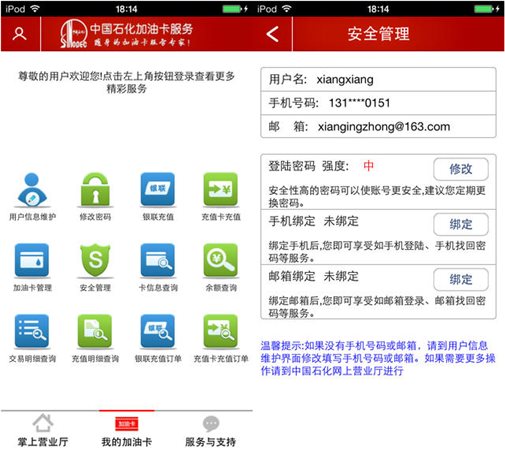Tap the user profile login icon
Screen dimensions: 505x450
(19, 34)
